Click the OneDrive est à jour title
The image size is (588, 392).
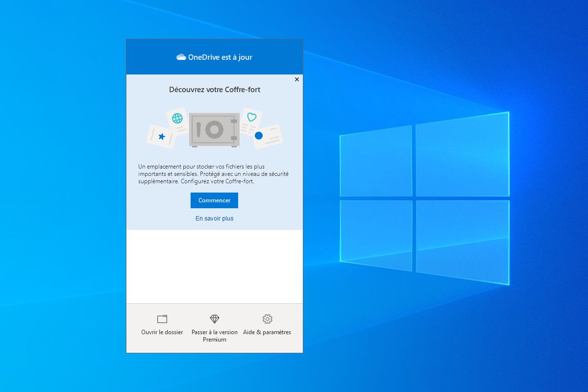(x=220, y=57)
